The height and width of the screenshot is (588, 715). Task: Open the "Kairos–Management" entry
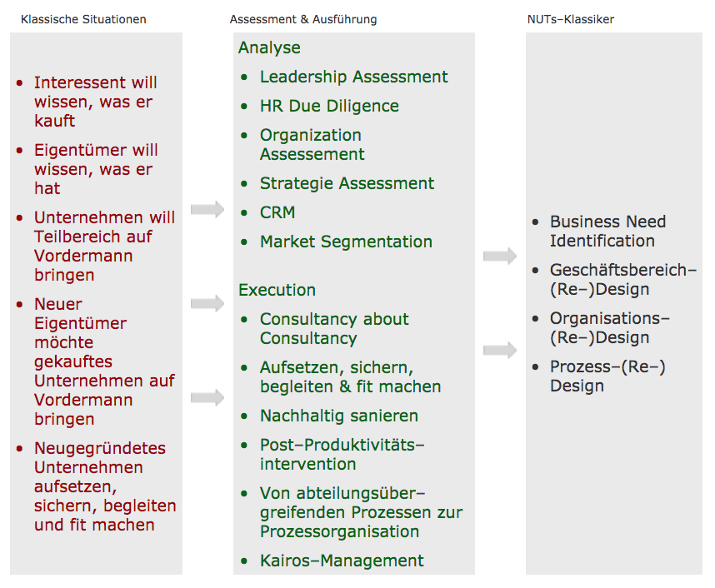[342, 561]
